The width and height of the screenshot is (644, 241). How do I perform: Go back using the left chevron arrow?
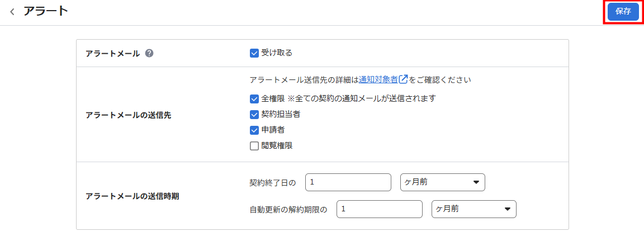click(12, 12)
